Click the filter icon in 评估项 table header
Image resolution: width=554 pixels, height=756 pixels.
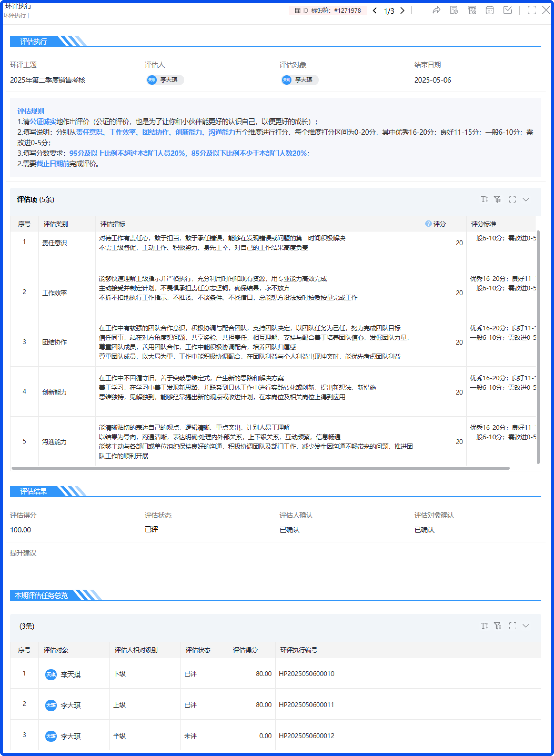tap(497, 199)
